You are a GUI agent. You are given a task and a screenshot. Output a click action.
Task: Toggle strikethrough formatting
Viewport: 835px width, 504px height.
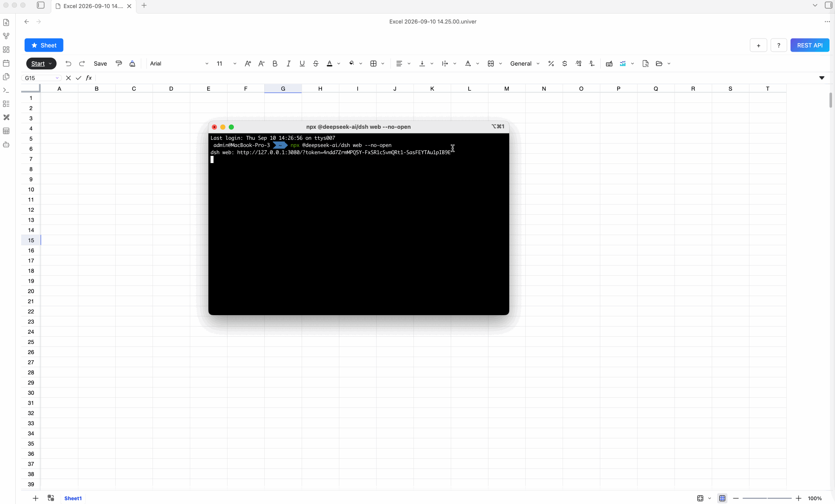[316, 64]
